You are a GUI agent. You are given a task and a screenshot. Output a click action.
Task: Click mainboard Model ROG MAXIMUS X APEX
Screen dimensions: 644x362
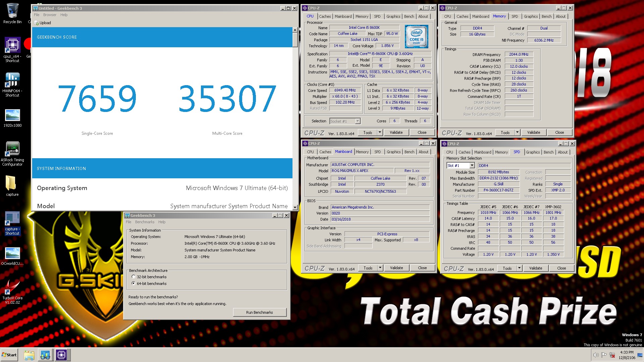click(x=362, y=171)
